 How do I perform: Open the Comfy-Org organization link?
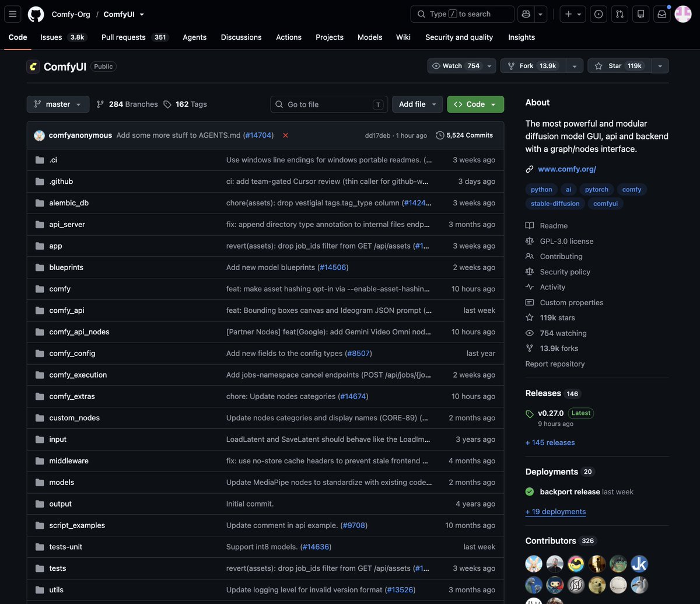point(71,14)
